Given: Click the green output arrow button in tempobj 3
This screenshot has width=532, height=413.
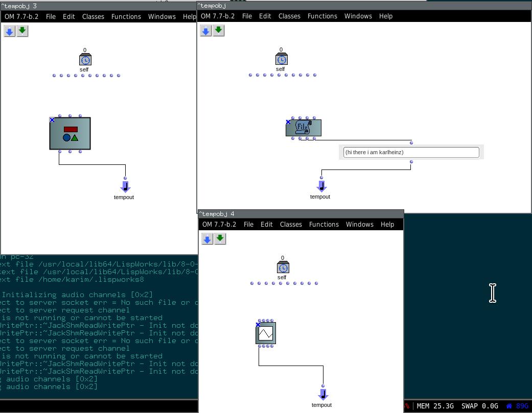Looking at the screenshot, I should click(x=22, y=32).
